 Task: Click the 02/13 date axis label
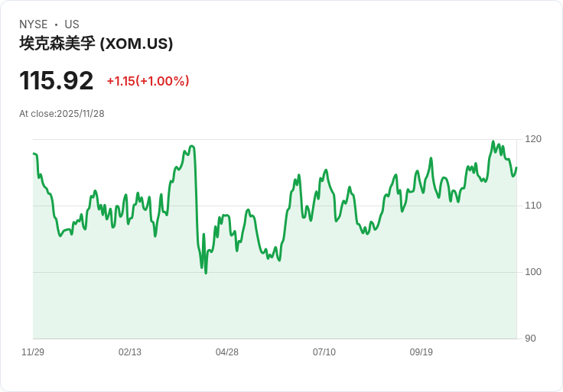(x=130, y=352)
